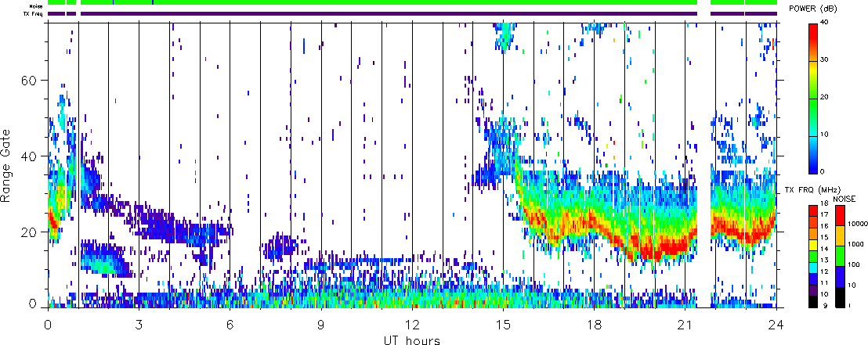
Task: Pick the red top band of POWER color bar
Action: [812, 33]
